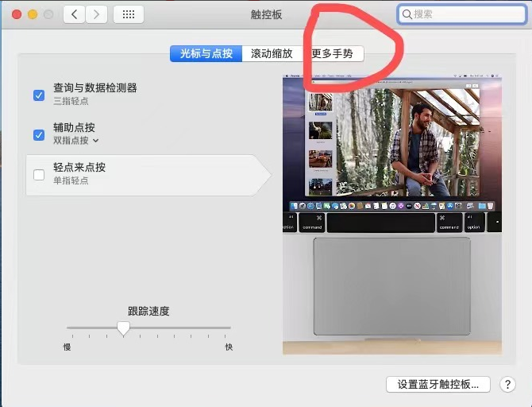Select the 光标与点按 tab

pyautogui.click(x=206, y=54)
